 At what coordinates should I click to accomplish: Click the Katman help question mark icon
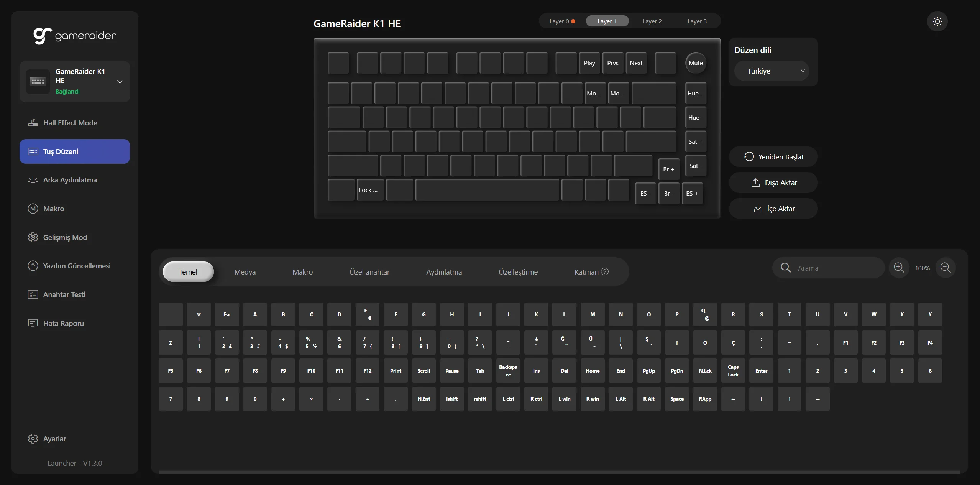point(605,271)
